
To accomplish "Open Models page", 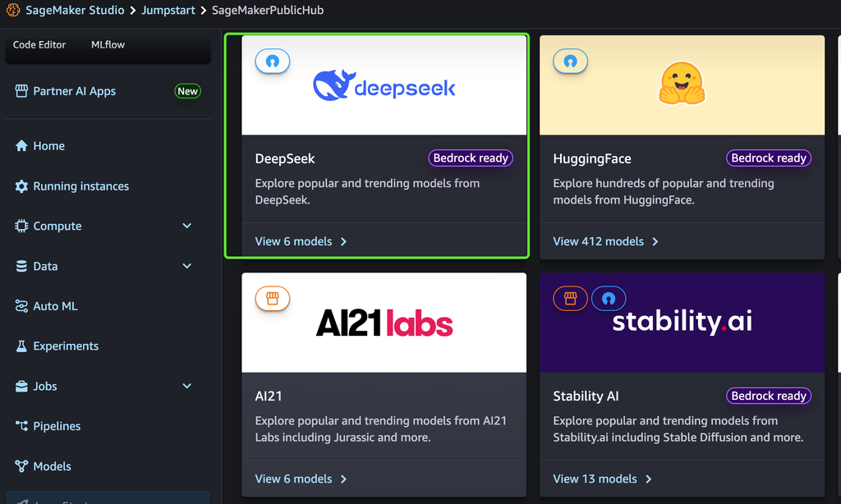I will pos(52,466).
